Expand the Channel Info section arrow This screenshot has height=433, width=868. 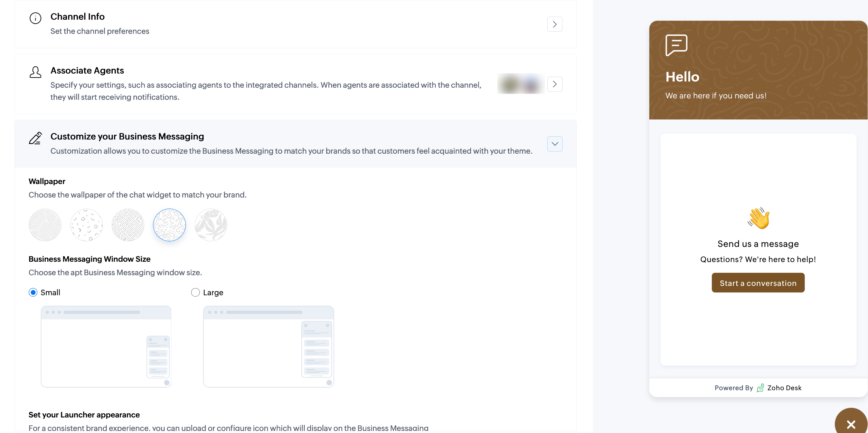[x=555, y=24]
